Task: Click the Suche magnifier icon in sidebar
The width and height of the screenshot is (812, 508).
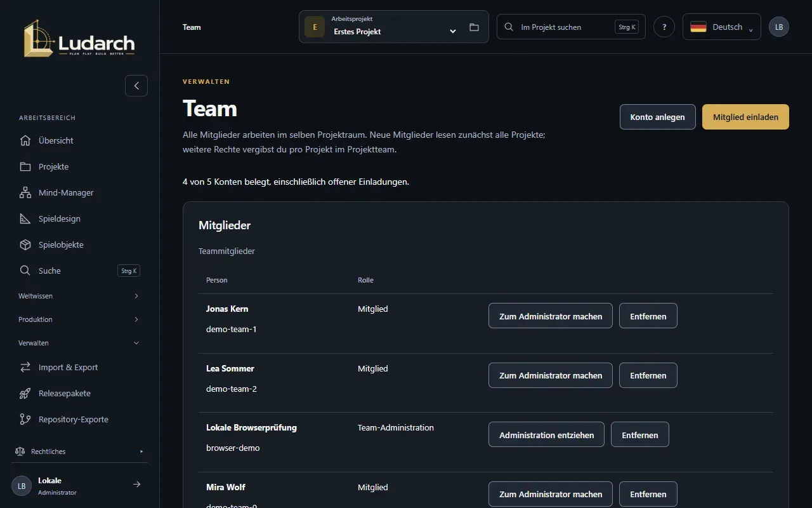Action: [x=25, y=271]
